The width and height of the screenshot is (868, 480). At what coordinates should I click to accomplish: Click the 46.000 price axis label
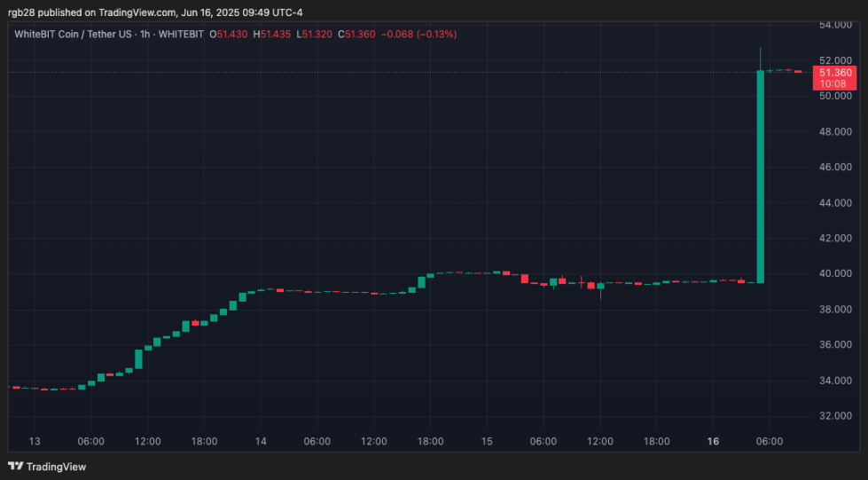[836, 167]
